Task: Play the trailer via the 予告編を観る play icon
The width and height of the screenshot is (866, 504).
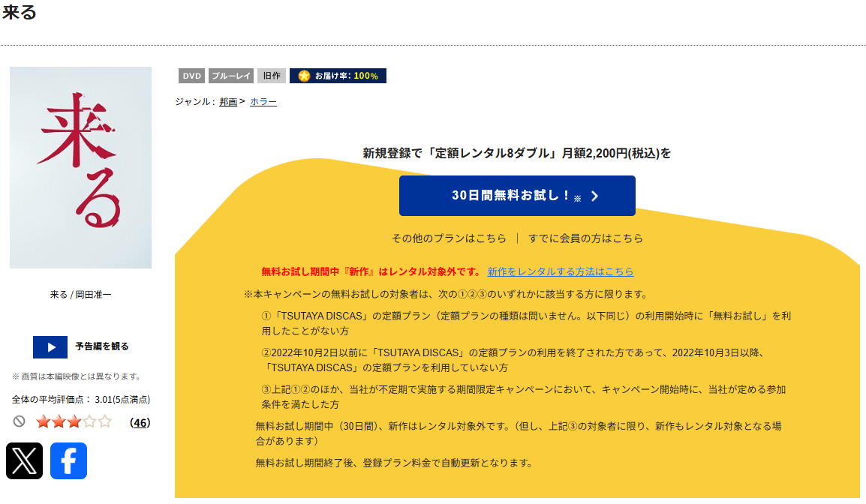Action: (50, 347)
